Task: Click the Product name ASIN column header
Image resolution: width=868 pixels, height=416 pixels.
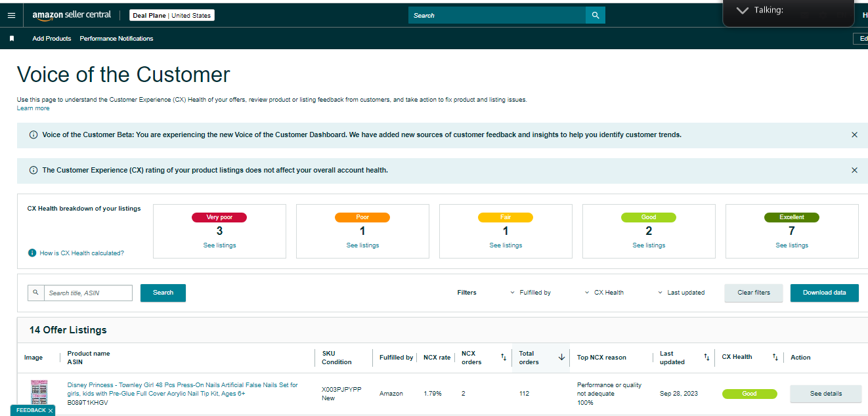Action: [x=89, y=358]
